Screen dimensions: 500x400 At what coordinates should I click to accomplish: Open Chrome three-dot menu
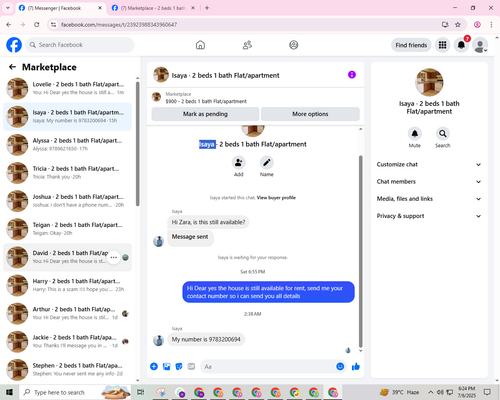tap(491, 25)
